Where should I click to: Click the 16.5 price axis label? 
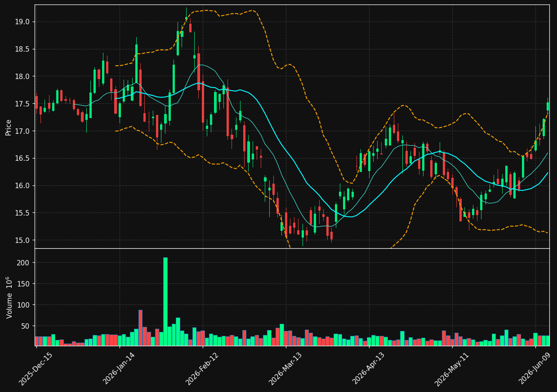[22, 159]
